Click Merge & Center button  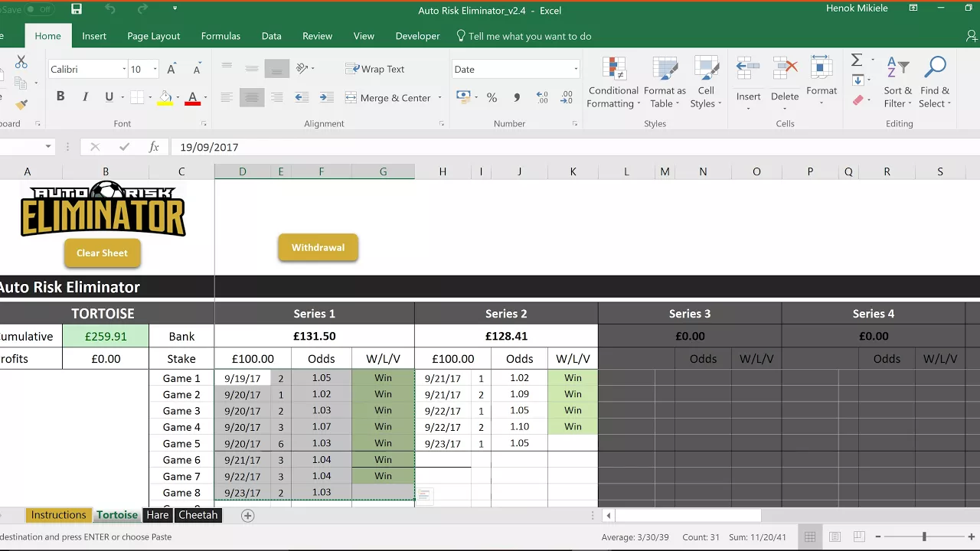pos(388,98)
